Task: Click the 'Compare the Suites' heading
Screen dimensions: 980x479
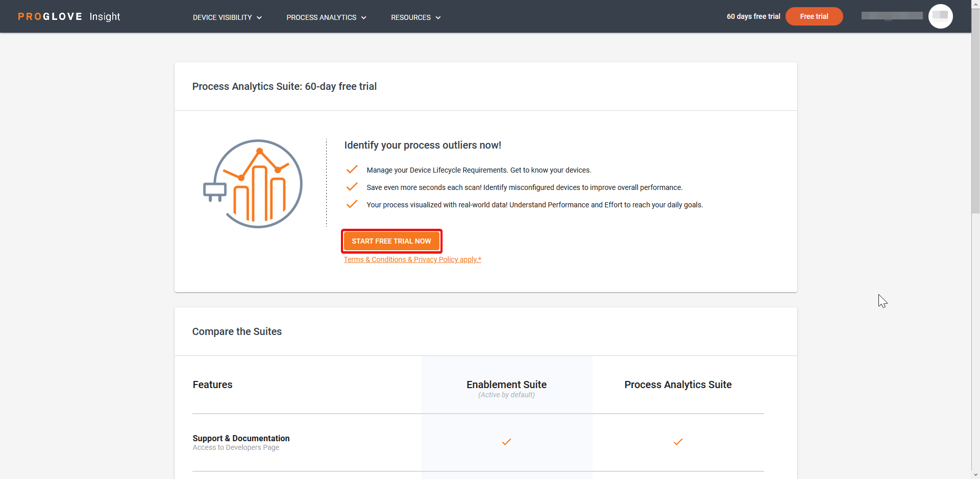Action: click(237, 331)
